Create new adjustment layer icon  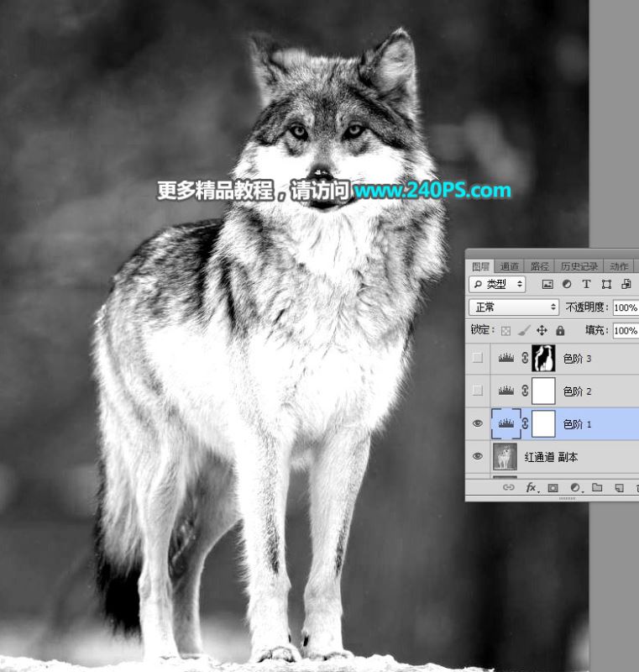576,488
